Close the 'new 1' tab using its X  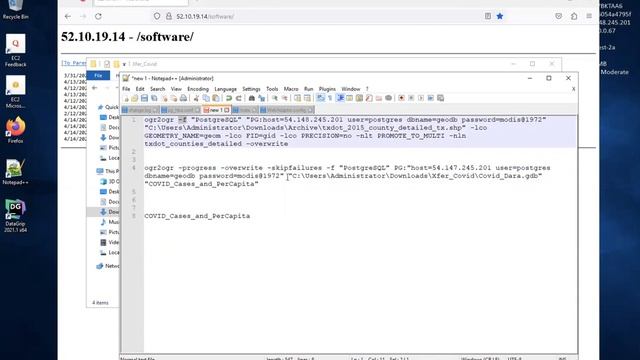[227, 110]
